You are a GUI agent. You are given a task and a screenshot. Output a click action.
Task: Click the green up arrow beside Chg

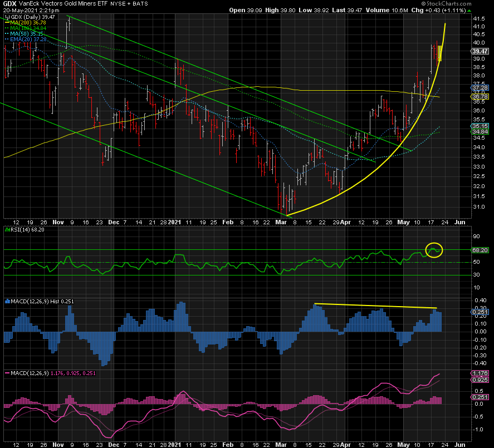469,11
